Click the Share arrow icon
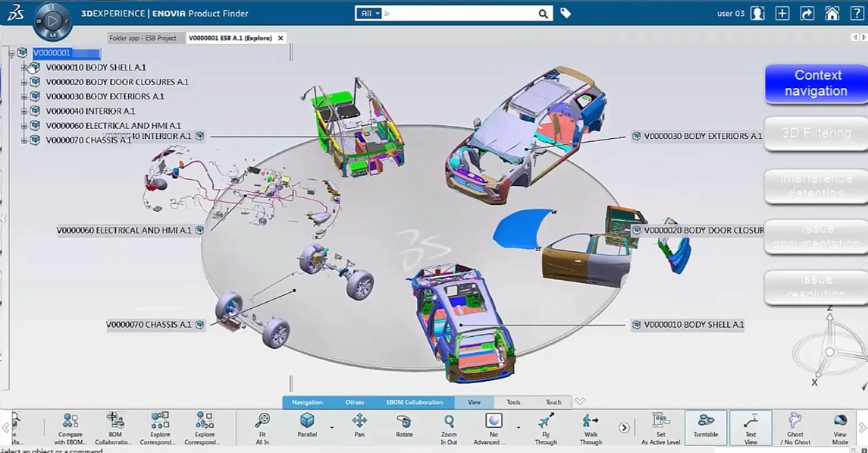Viewport: 868px width, 453px height. 807,14
